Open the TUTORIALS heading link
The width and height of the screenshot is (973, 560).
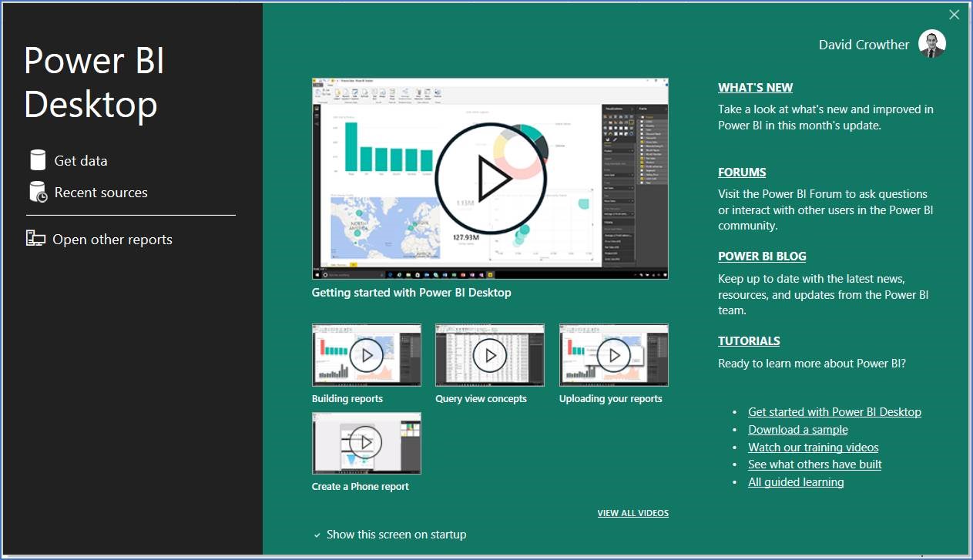point(749,341)
